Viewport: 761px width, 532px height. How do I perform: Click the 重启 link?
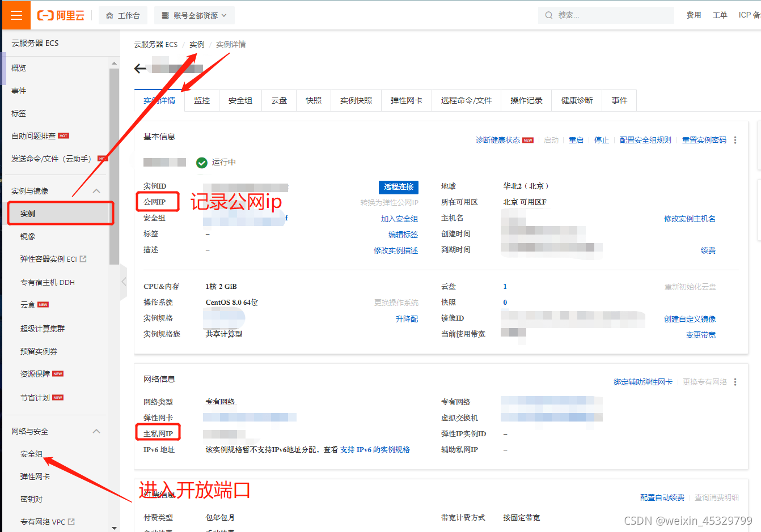[576, 140]
